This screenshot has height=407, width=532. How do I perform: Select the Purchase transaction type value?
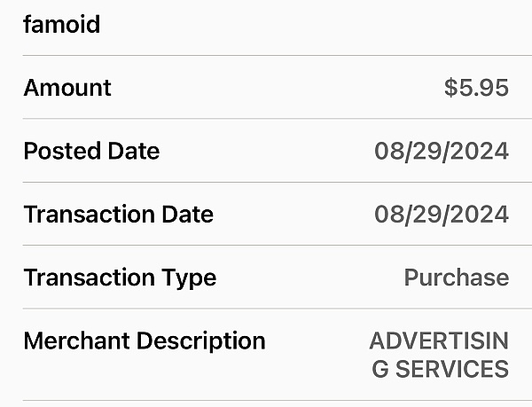click(x=457, y=278)
